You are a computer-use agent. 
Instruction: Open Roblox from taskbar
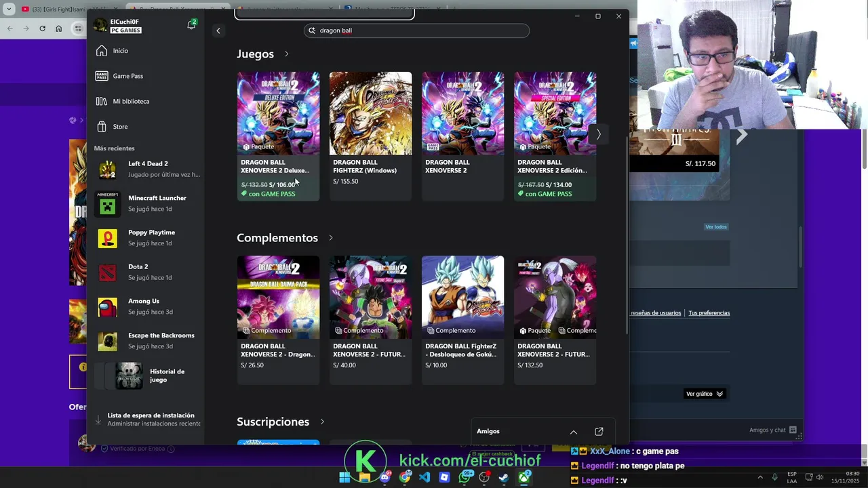click(444, 477)
